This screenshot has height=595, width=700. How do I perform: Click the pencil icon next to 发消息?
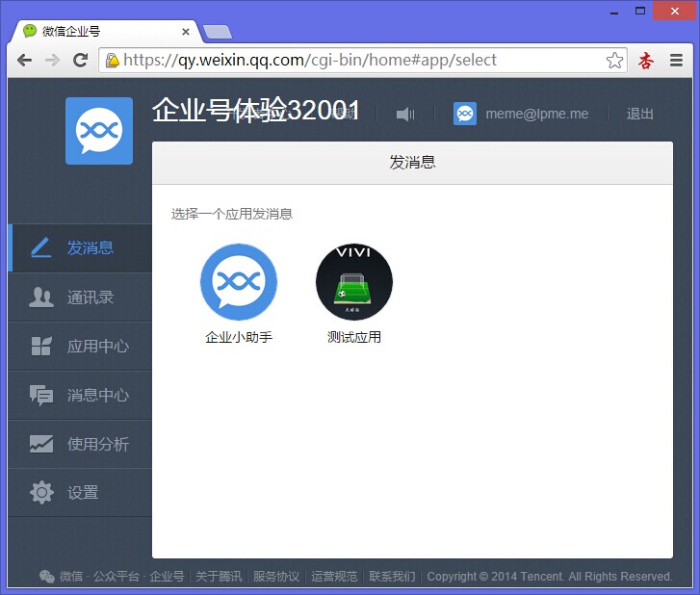click(x=41, y=247)
